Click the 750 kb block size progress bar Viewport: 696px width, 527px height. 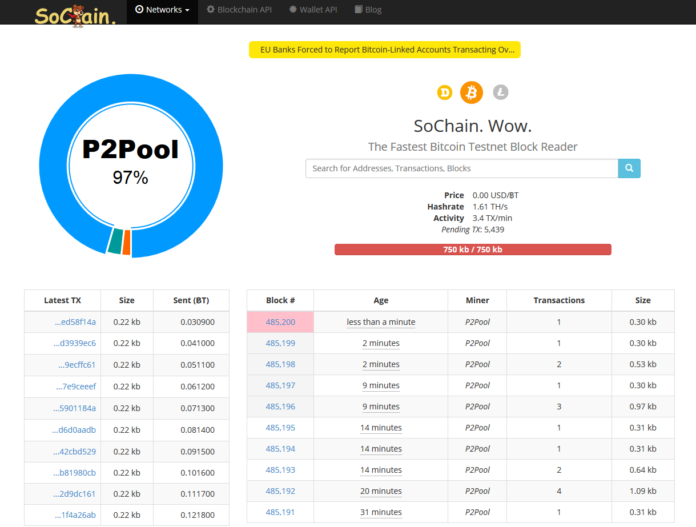(473, 250)
